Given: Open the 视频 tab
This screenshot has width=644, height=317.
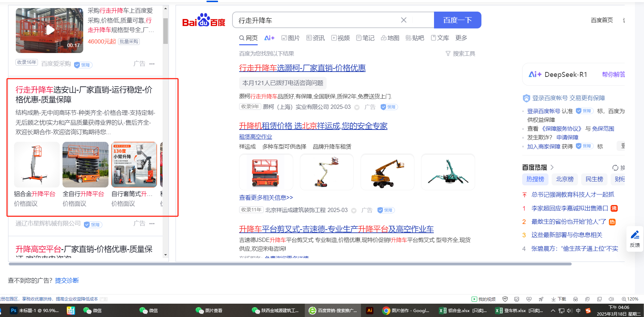Looking at the screenshot, I should [340, 38].
